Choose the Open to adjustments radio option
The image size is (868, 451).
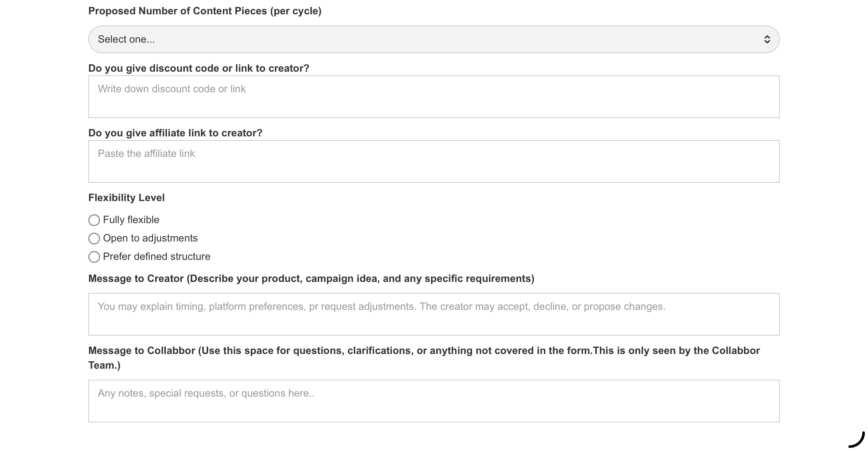tap(94, 239)
